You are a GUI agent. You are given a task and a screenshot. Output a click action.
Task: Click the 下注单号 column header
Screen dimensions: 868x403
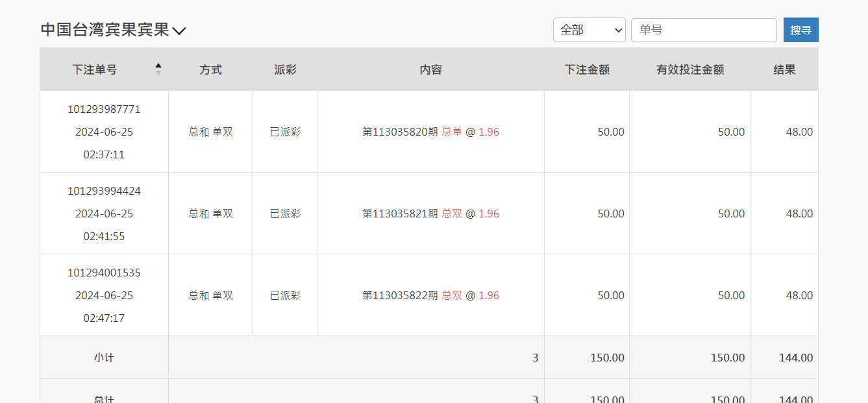(x=95, y=69)
